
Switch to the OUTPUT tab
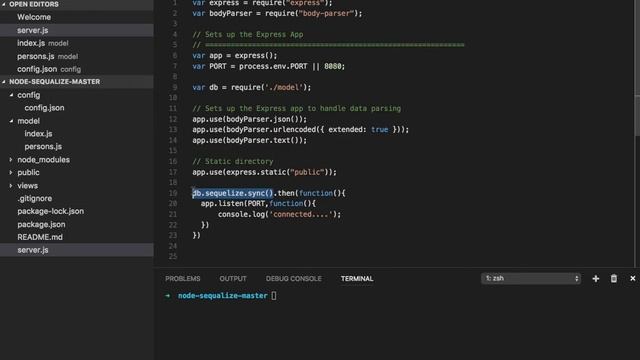pyautogui.click(x=233, y=279)
